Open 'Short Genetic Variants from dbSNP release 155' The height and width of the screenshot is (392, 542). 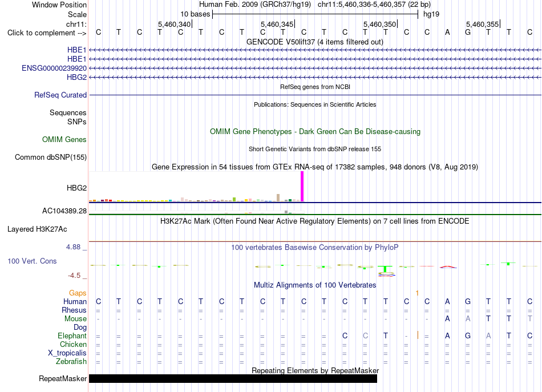[315, 149]
